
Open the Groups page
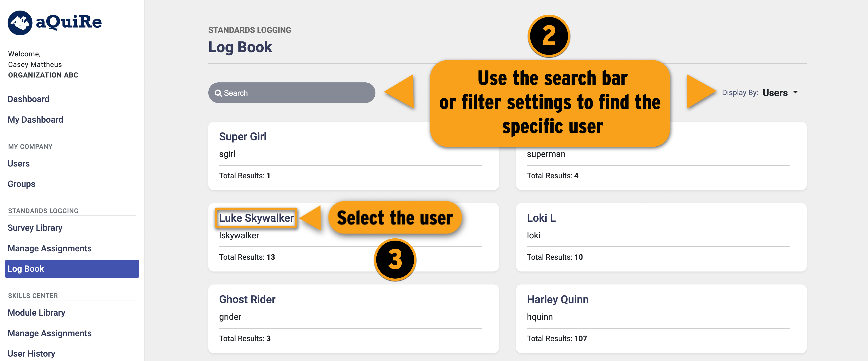[21, 184]
